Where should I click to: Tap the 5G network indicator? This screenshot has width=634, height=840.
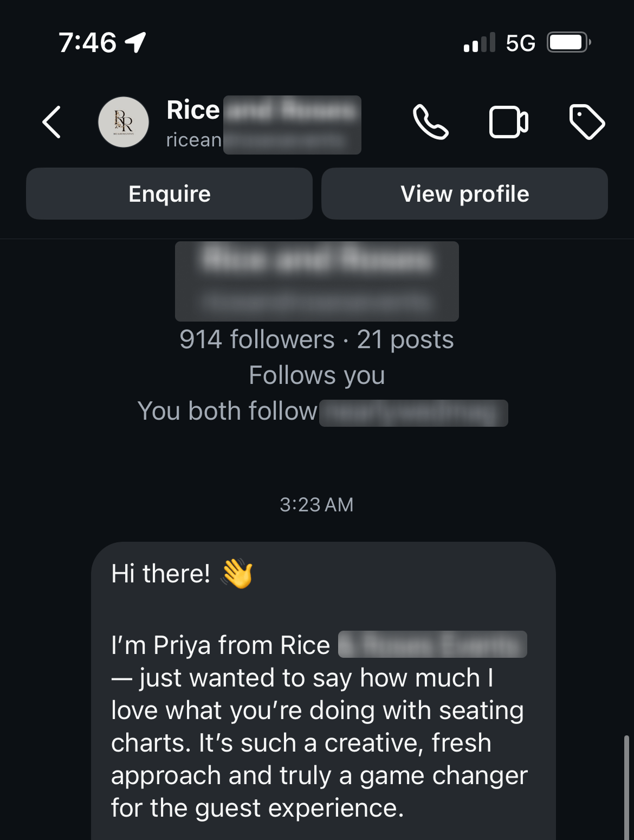520,43
